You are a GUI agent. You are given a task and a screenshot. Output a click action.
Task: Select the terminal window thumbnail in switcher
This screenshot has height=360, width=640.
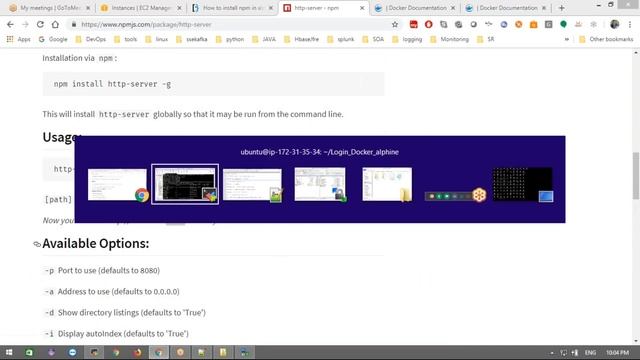click(x=185, y=184)
